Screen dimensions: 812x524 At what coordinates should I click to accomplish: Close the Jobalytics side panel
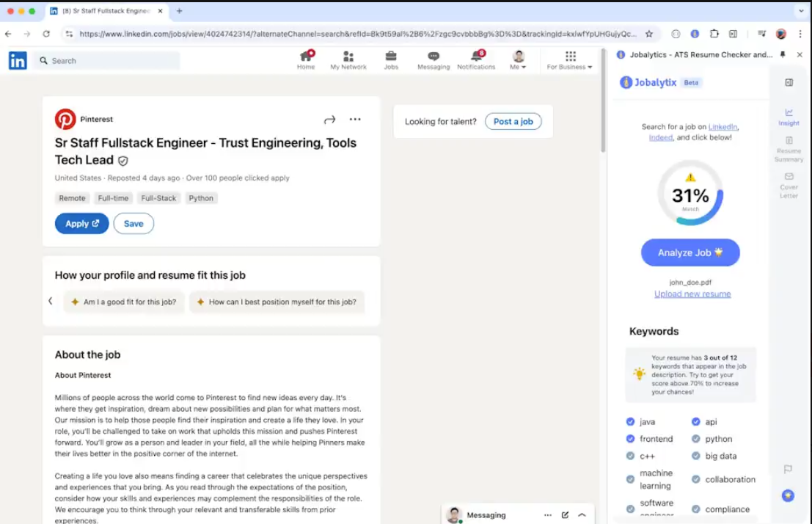pos(800,54)
